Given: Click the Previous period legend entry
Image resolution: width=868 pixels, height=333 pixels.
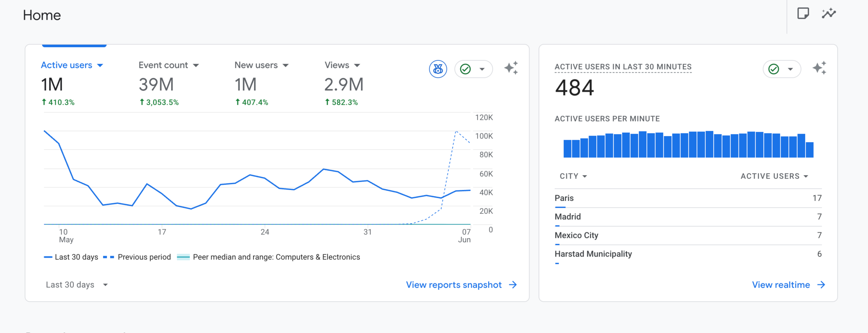Looking at the screenshot, I should [137, 257].
